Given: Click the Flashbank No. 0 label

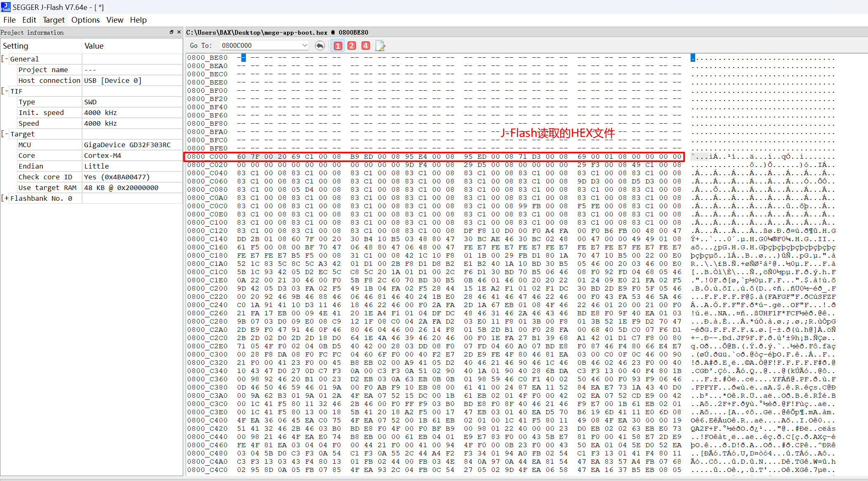Looking at the screenshot, I should pos(41,198).
